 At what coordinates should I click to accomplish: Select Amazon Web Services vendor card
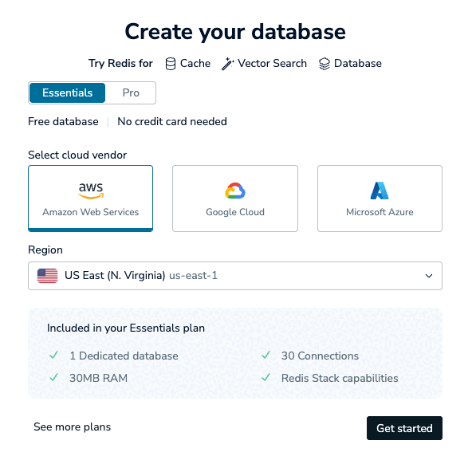90,199
